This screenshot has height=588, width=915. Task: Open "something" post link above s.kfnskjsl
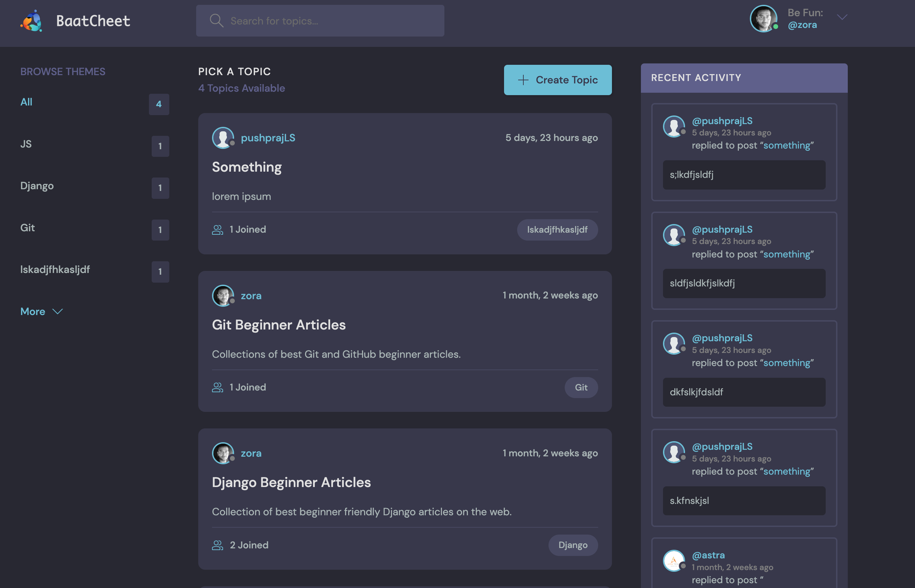click(787, 472)
